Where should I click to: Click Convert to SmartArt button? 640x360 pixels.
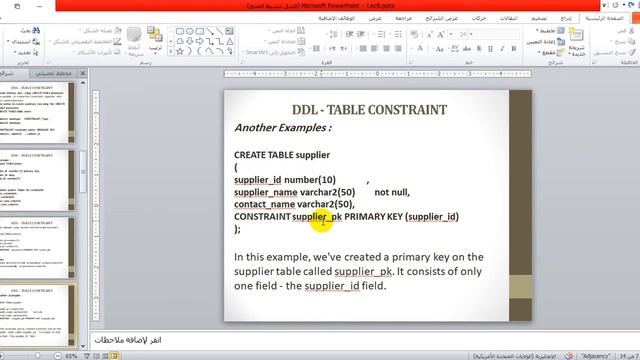pos(274,53)
